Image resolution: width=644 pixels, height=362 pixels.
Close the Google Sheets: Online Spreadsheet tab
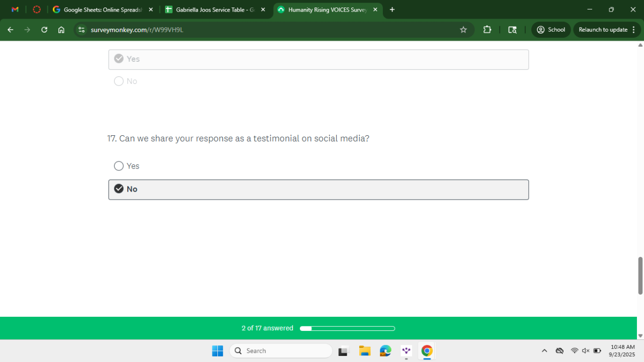pos(150,10)
